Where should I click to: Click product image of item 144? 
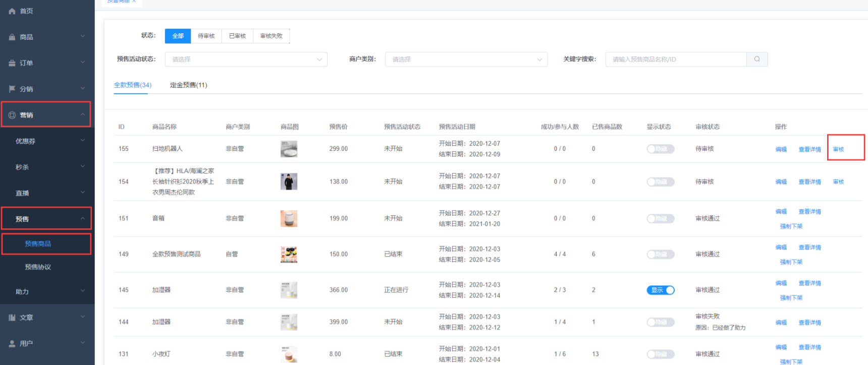(x=289, y=322)
